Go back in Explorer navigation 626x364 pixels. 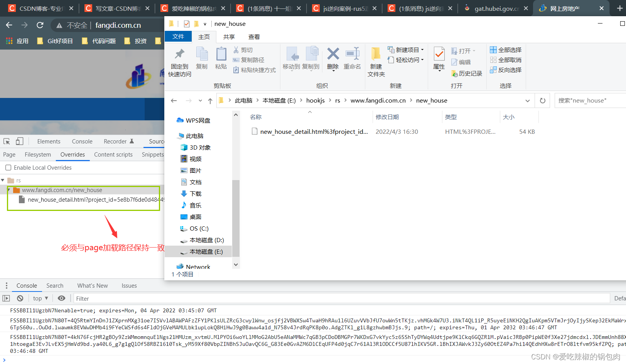tap(174, 101)
